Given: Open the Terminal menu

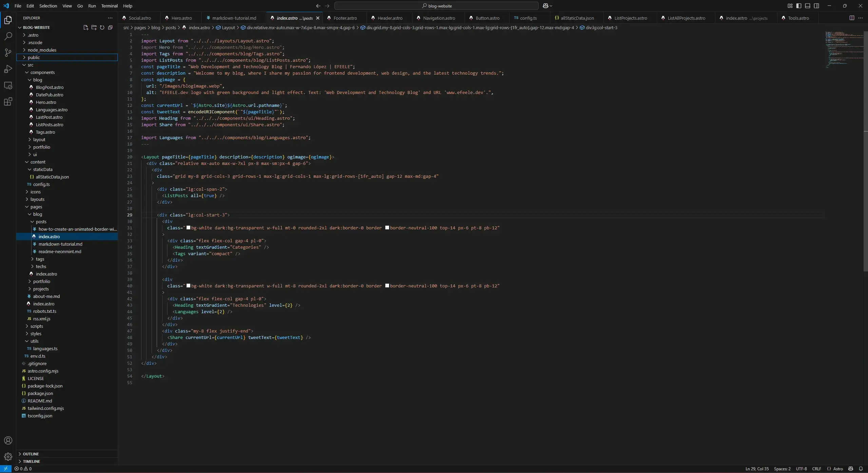Looking at the screenshot, I should pyautogui.click(x=109, y=6).
